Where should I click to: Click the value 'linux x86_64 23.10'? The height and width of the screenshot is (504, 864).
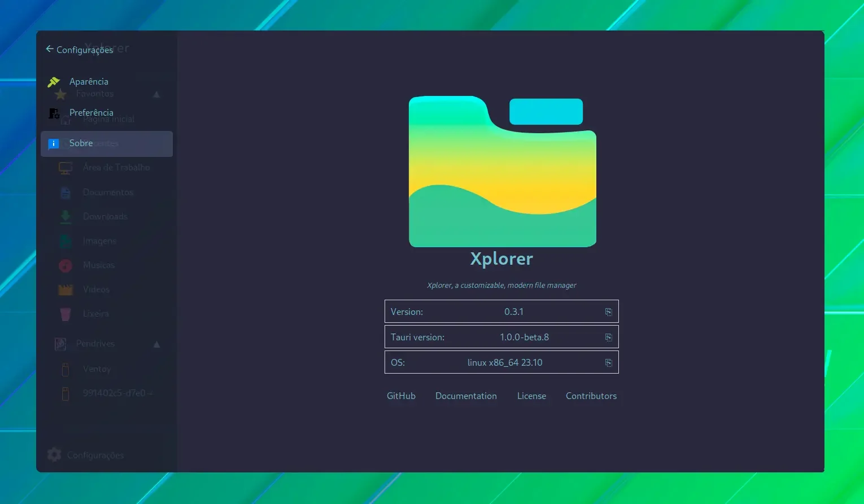pos(505,362)
